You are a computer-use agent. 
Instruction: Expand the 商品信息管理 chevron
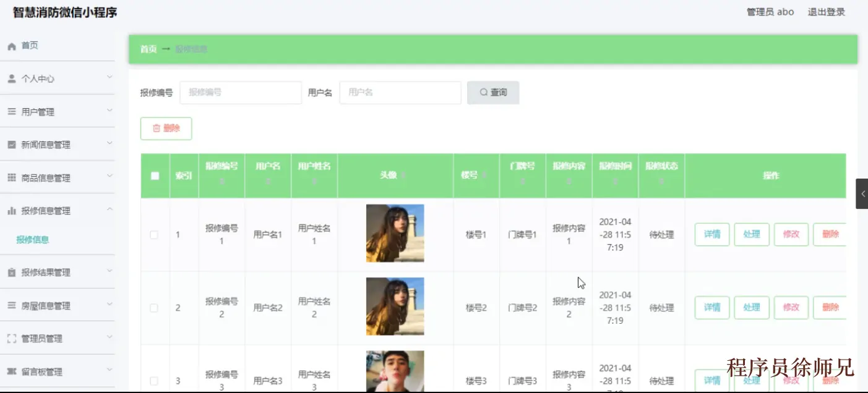(x=110, y=177)
